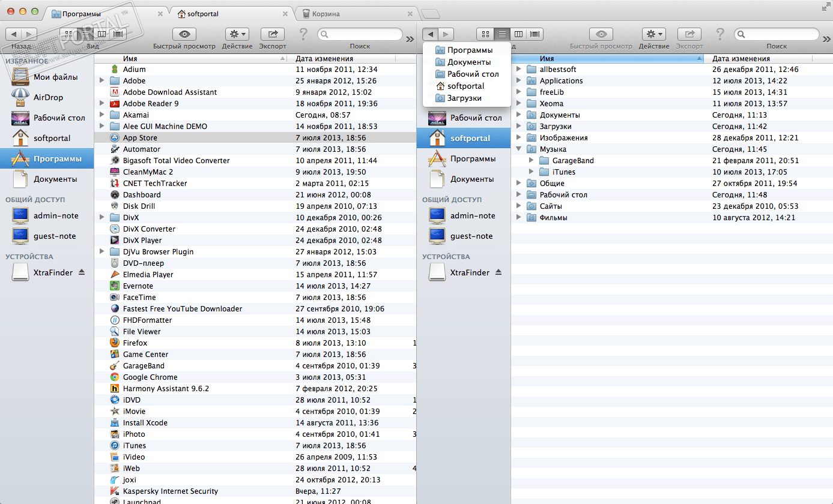Switch to the Программы tab
833x504 pixels.
click(x=106, y=13)
